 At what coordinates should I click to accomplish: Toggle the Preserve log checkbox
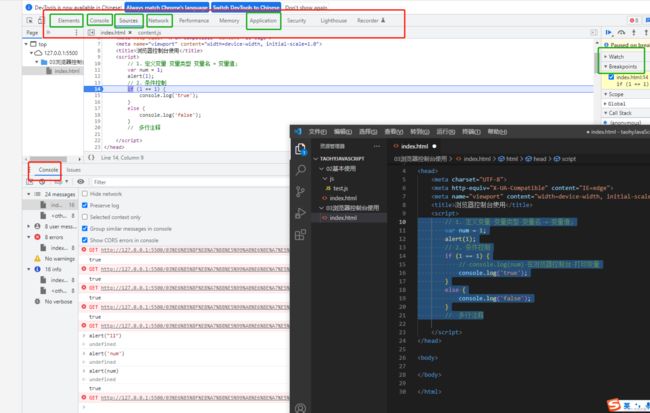85,205
